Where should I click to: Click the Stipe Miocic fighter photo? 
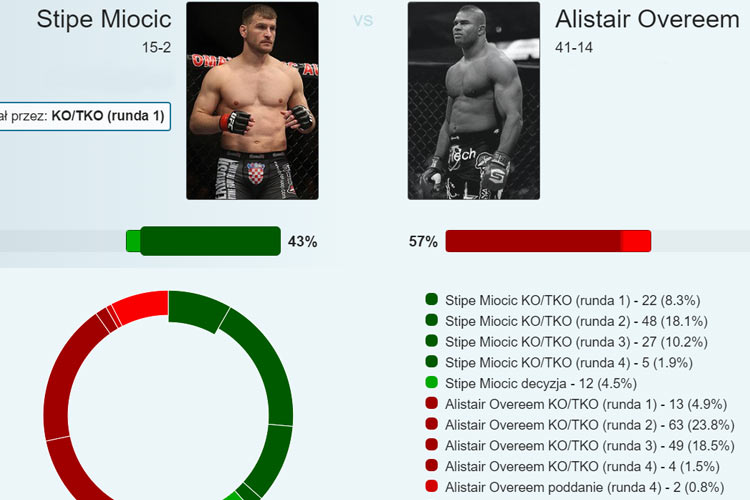252,100
